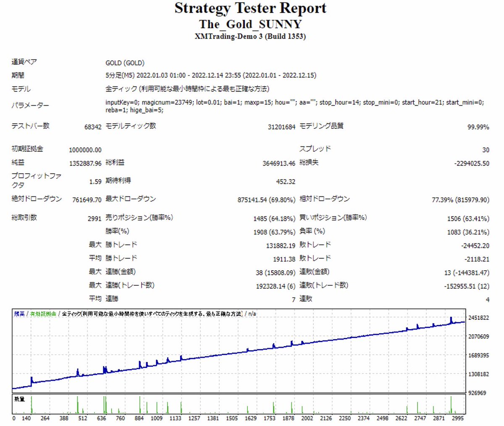The image size is (504, 426).
Task: Select initial deposit 1000000.00
Action: (x=85, y=150)
